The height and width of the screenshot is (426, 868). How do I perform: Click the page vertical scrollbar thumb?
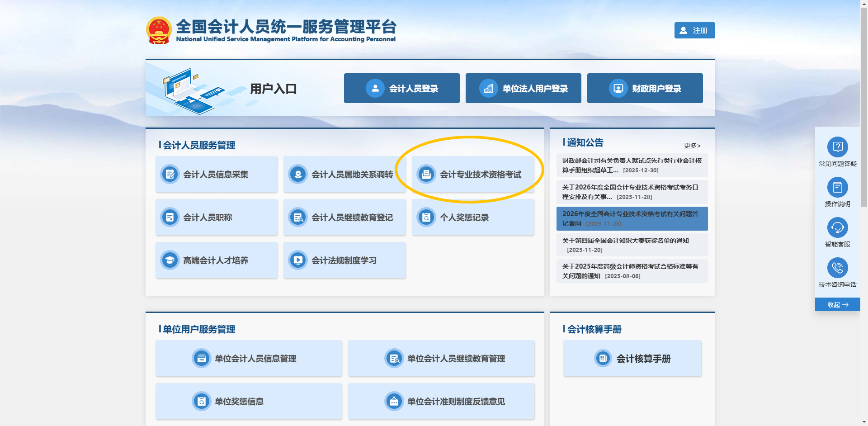[x=864, y=104]
